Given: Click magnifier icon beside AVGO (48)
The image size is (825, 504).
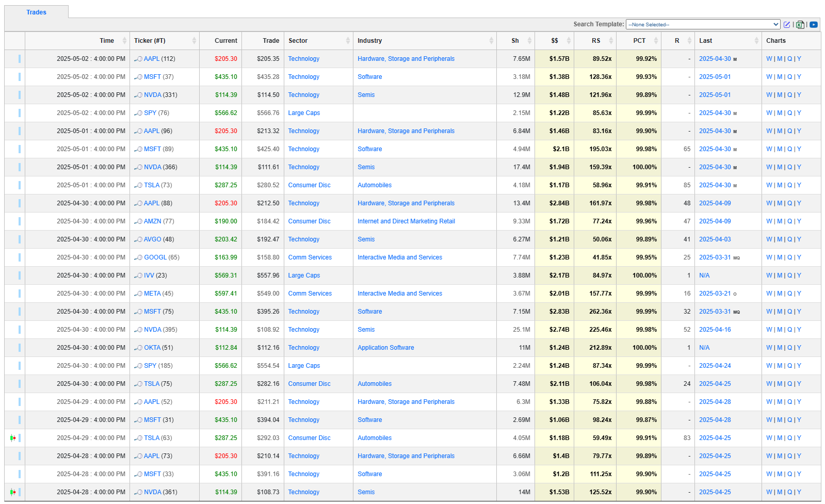Looking at the screenshot, I should (x=138, y=239).
